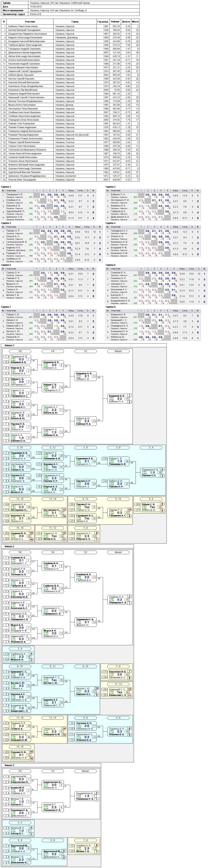This screenshot has height=868, width=209.
Task: Select participant Бабенко Павел Алексеевич
Action: pos(23,26)
